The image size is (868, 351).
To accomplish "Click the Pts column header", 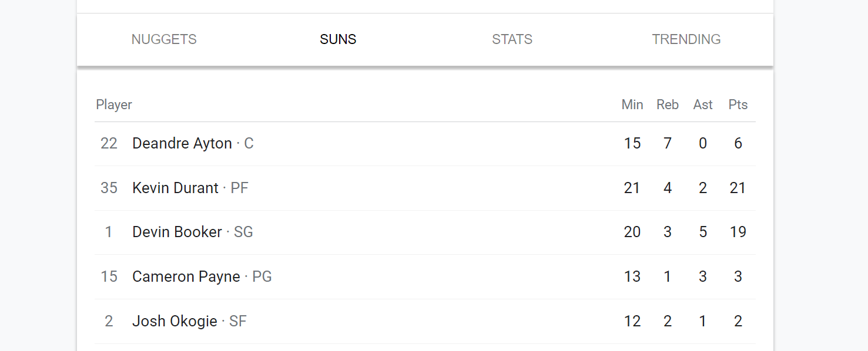I will (738, 104).
